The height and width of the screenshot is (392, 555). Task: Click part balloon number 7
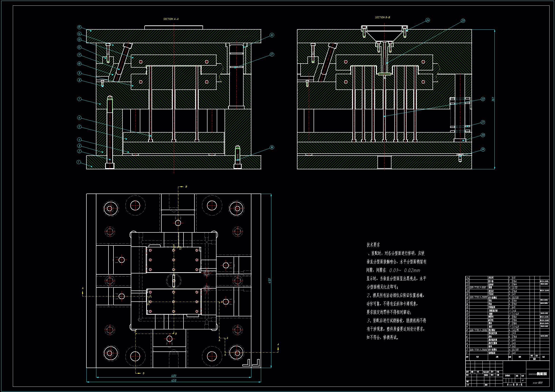[x=79, y=99]
